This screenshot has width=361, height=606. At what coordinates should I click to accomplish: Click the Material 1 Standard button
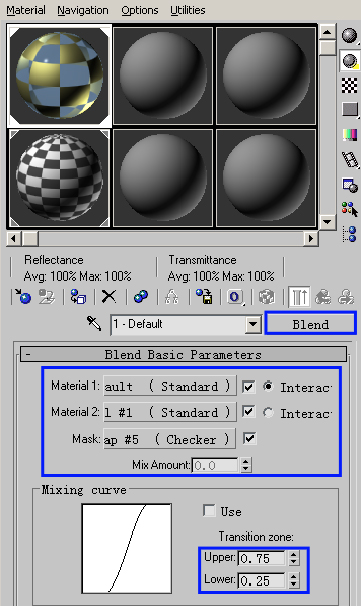coord(169,386)
